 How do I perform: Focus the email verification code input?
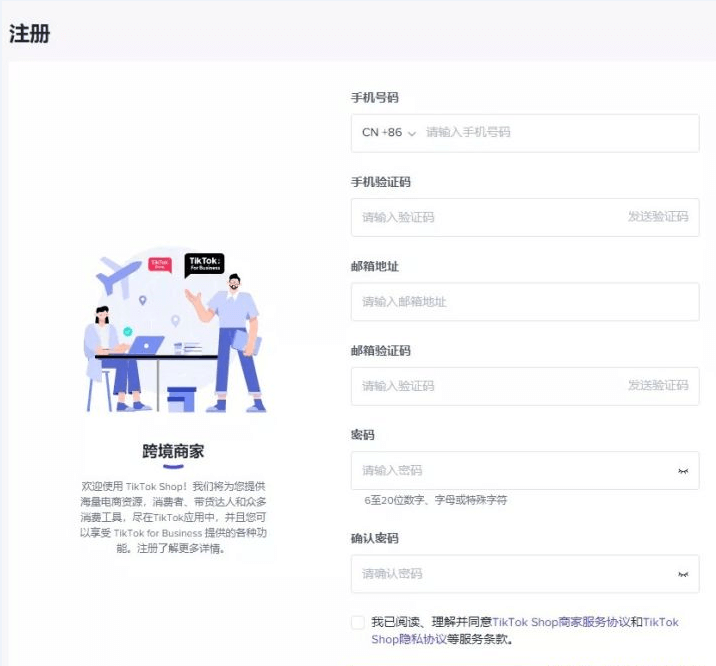pos(485,386)
